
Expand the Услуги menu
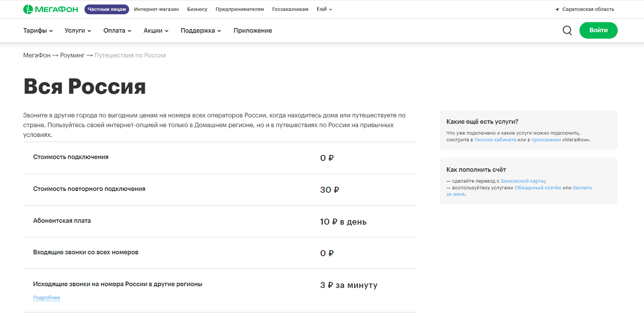[78, 30]
